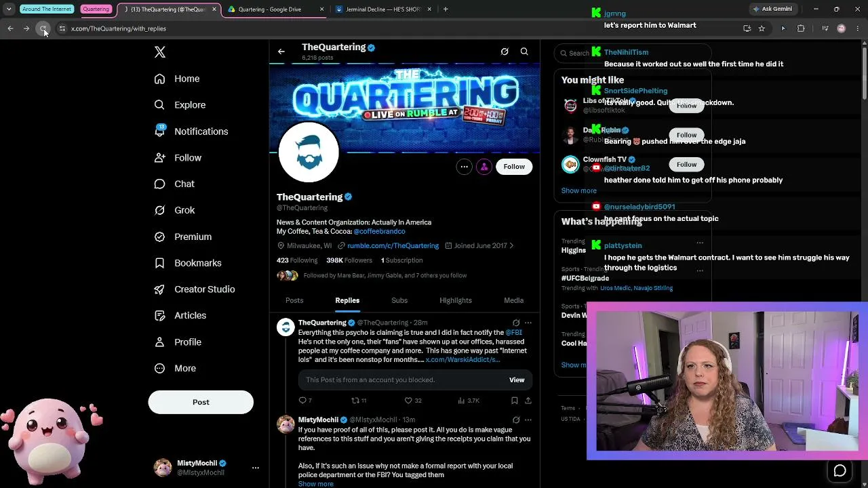
Task: Click the X logo in the sidebar
Action: [159, 52]
